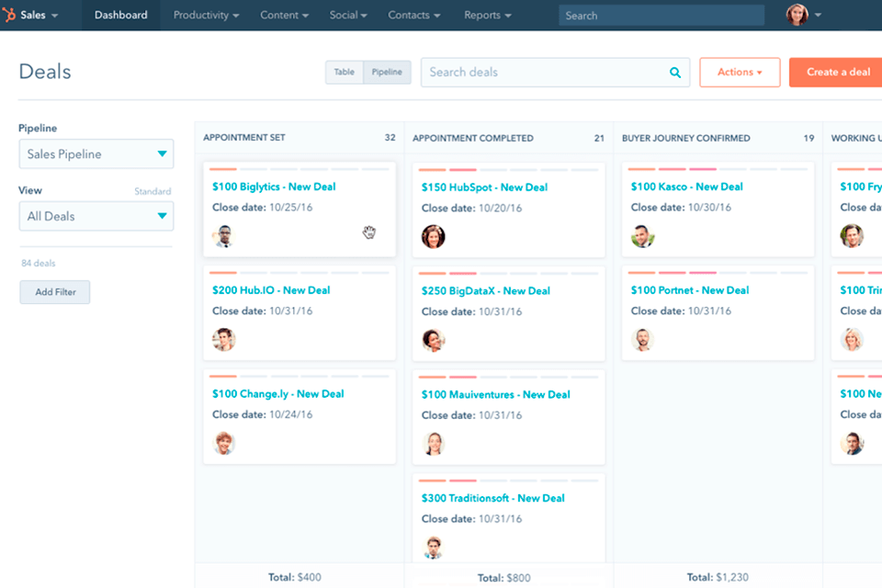Click the top navigation Search field
The height and width of the screenshot is (588, 882).
661,16
